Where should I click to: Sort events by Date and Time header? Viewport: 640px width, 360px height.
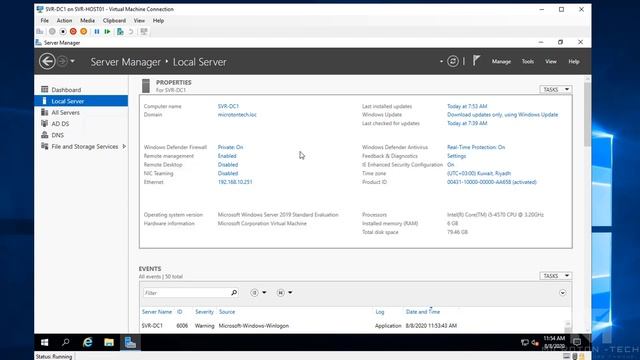click(423, 312)
